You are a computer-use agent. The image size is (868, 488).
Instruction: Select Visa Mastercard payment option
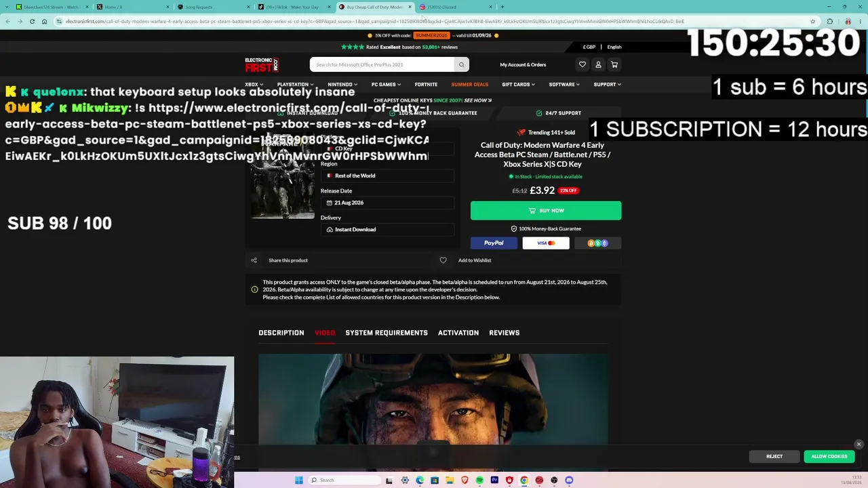click(x=546, y=243)
